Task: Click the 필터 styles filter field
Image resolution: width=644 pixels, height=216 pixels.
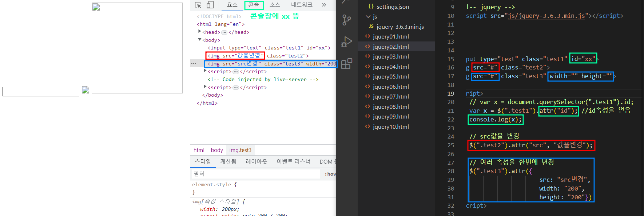Action: (255, 174)
